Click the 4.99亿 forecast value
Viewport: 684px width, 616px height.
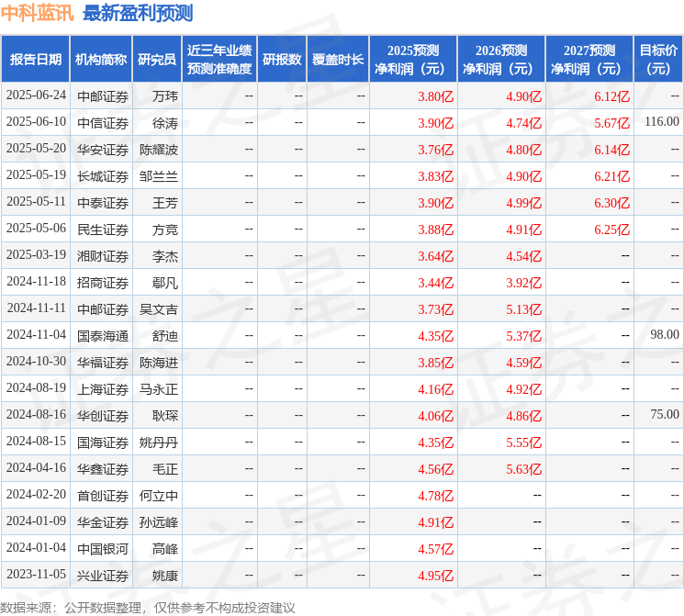coord(523,202)
